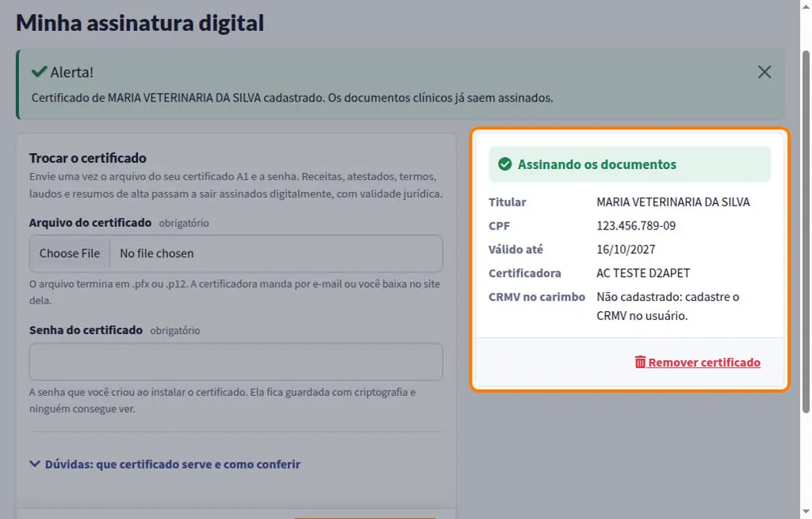This screenshot has width=812, height=519.
Task: Click the scrollbar down arrow
Action: coord(806,513)
